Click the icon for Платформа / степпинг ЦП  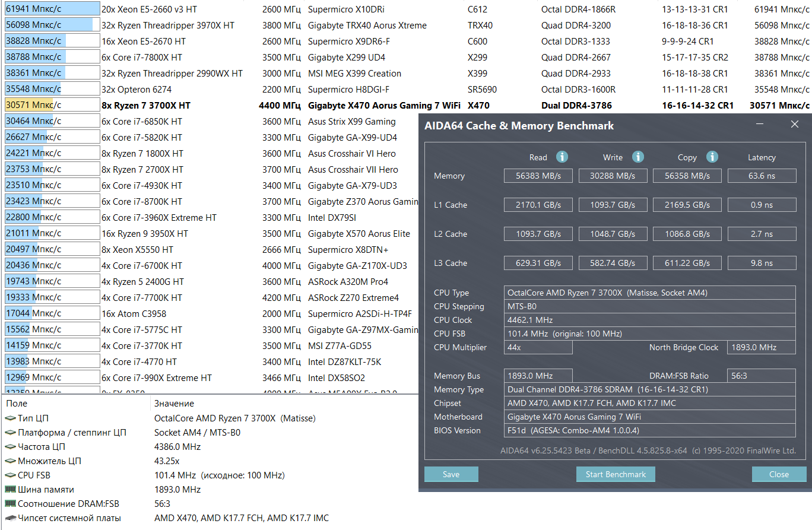point(10,433)
